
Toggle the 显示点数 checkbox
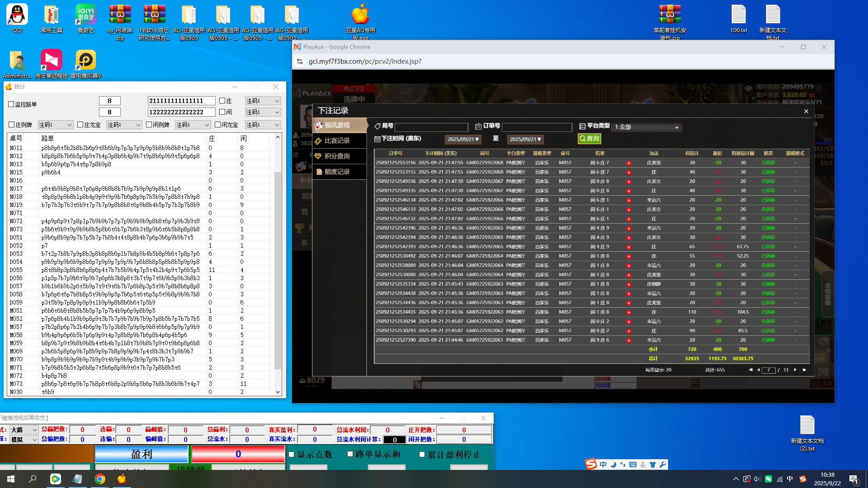(292, 455)
